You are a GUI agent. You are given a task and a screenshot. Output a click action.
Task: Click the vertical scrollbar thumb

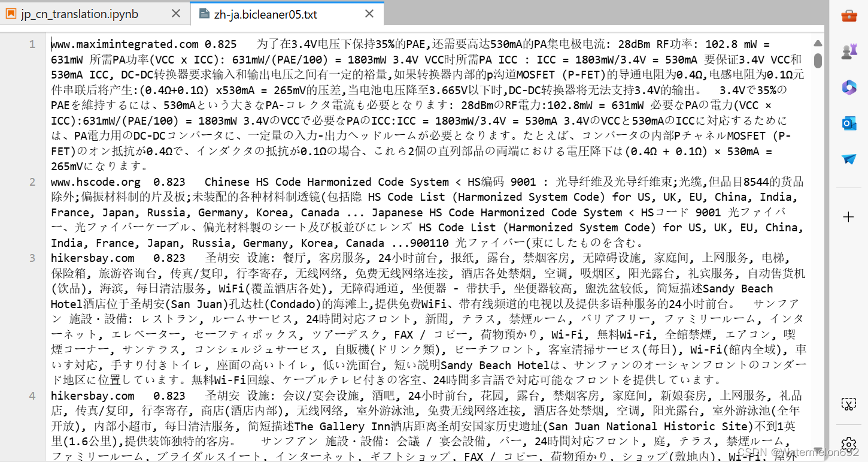click(818, 60)
